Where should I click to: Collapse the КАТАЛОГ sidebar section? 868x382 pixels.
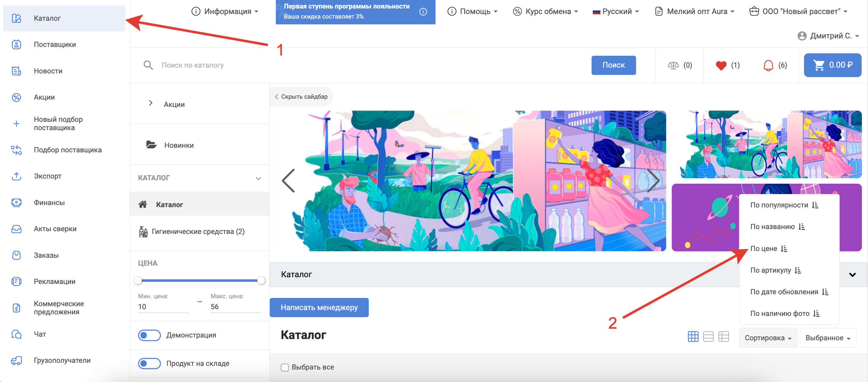[258, 178]
